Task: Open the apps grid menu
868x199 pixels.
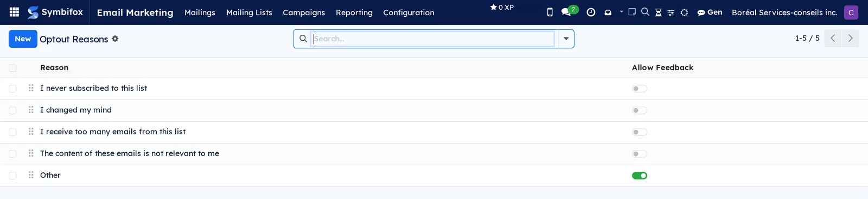Action: click(15, 12)
